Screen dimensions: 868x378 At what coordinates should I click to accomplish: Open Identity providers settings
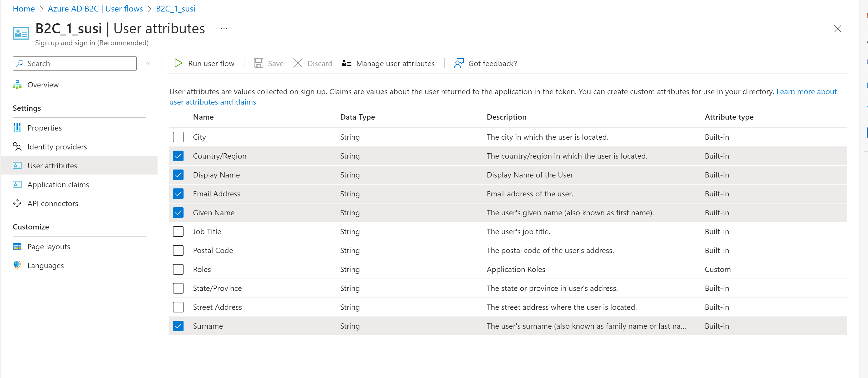click(57, 146)
